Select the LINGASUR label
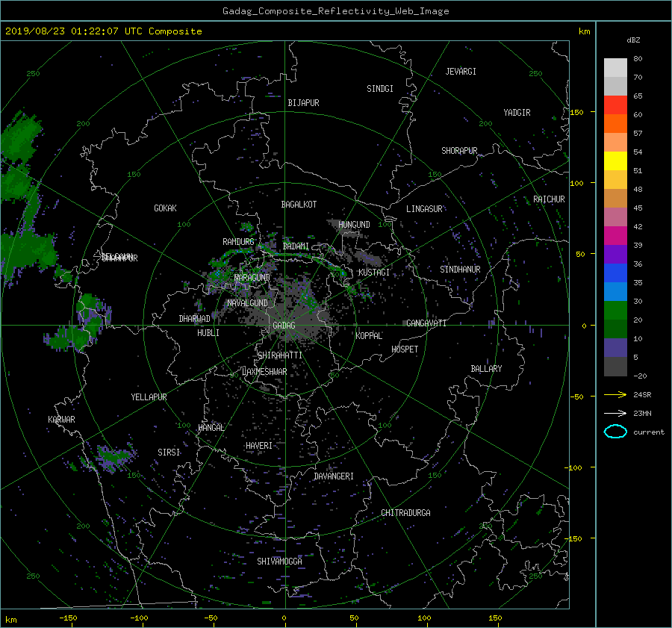The height and width of the screenshot is (628, 672). click(424, 209)
